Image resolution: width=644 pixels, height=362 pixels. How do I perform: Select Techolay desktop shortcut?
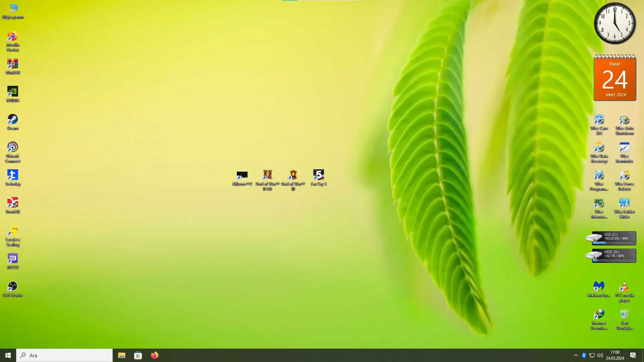click(13, 178)
